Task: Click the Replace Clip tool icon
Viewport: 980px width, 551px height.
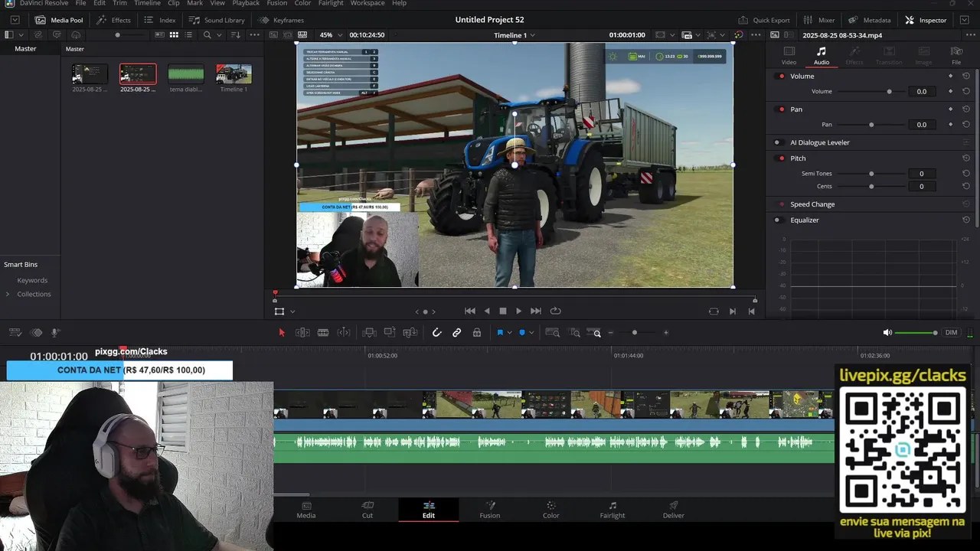Action: tap(410, 332)
